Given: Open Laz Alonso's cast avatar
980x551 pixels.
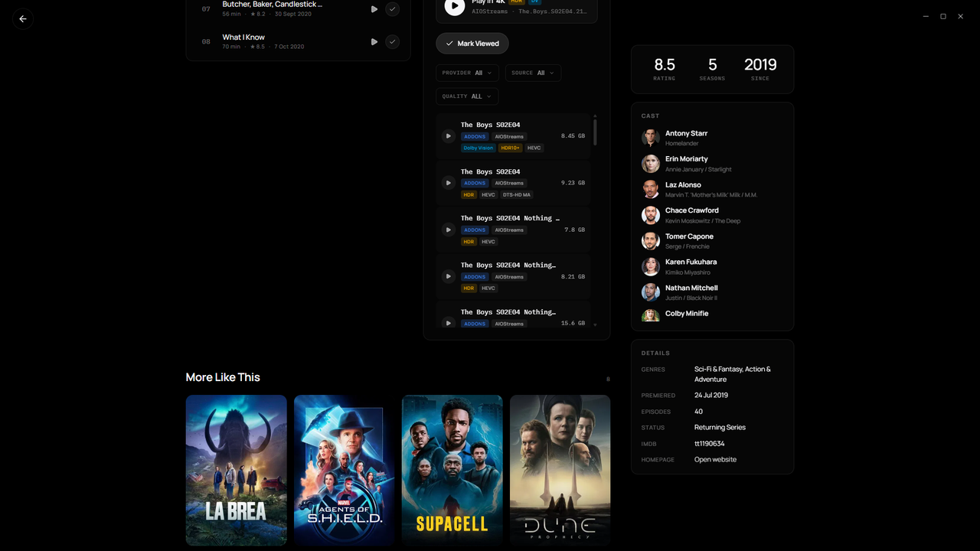Looking at the screenshot, I should (651, 189).
